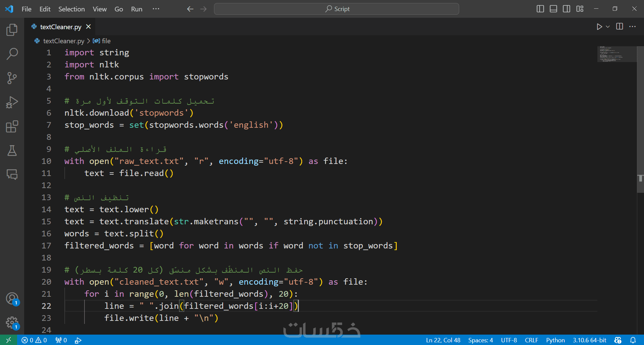Screen dimensions: 644x345
Task: Open editor More Actions ellipsis
Action: coord(633,26)
